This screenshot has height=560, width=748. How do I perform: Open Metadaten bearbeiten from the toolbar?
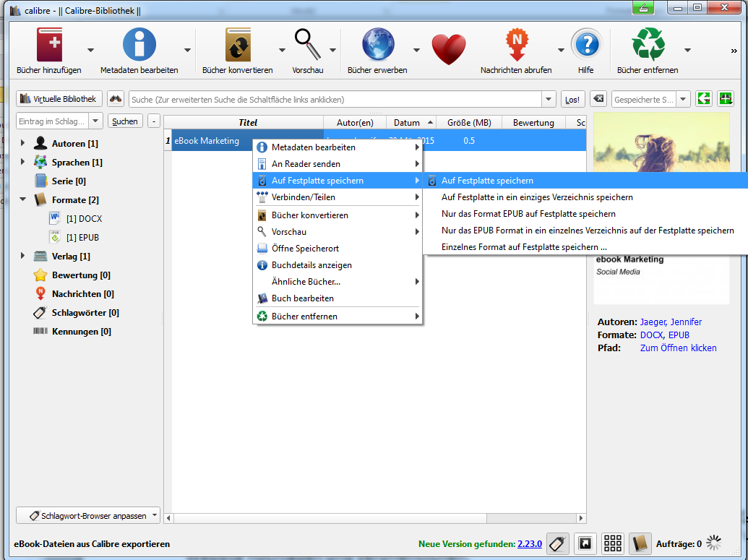pyautogui.click(x=139, y=46)
